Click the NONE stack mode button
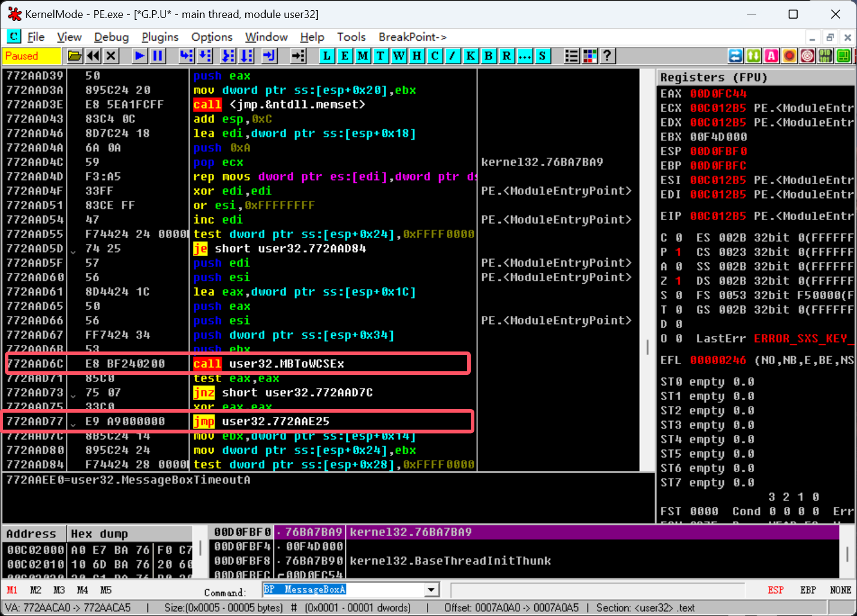 tap(840, 590)
